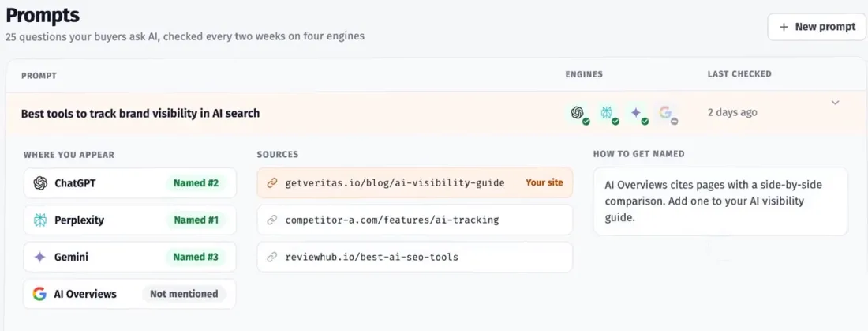The height and width of the screenshot is (331, 868).
Task: Open the Perplexity appearance card
Action: (130, 220)
